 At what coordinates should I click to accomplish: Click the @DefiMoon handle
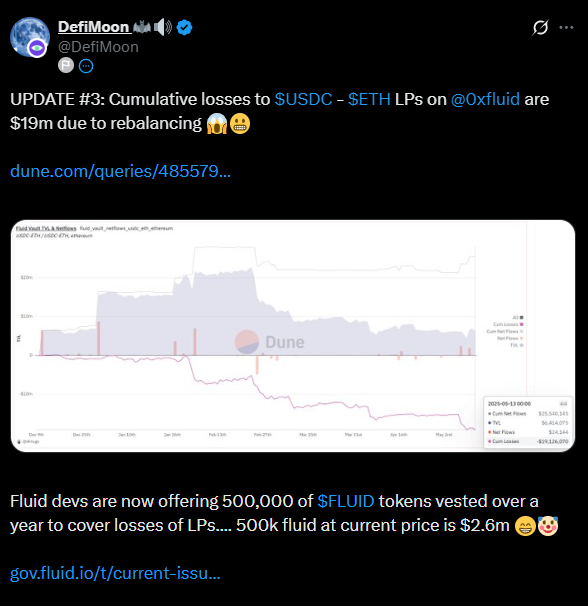98,47
